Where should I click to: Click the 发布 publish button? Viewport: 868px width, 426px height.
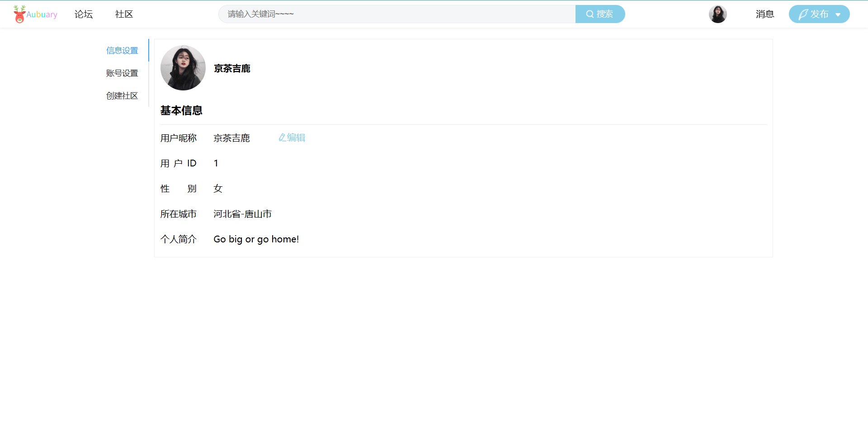[x=819, y=14]
